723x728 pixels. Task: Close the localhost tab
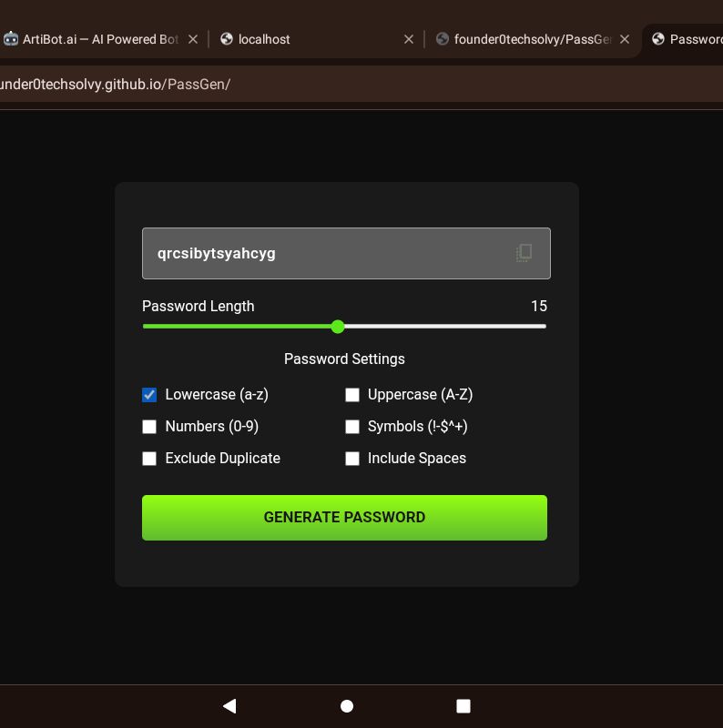pyautogui.click(x=409, y=39)
